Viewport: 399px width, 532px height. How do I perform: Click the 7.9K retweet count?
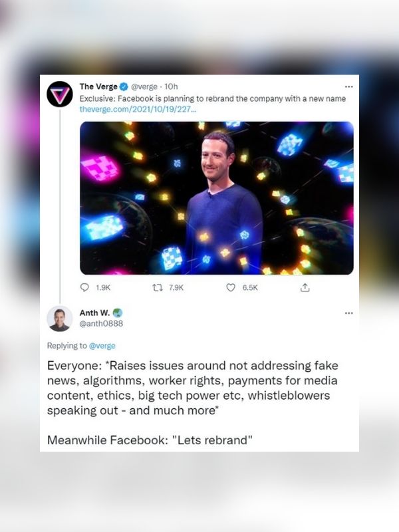click(176, 288)
